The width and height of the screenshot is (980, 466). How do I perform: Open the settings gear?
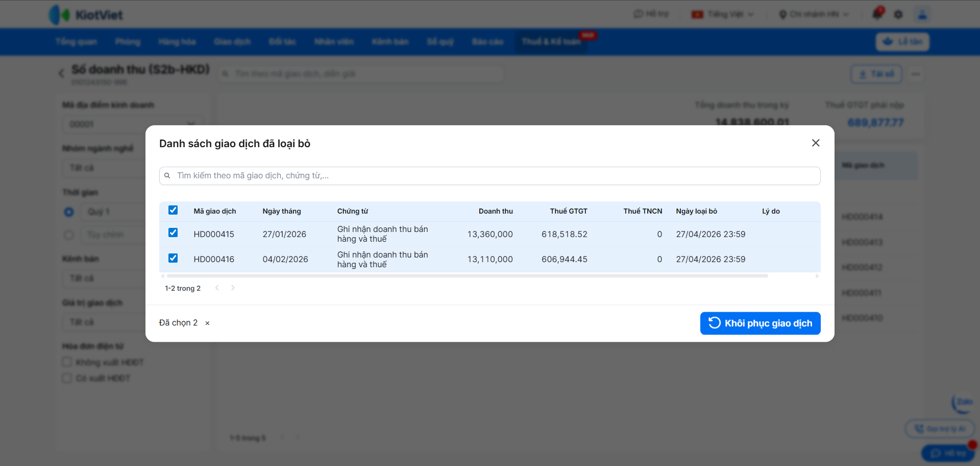coord(898,14)
